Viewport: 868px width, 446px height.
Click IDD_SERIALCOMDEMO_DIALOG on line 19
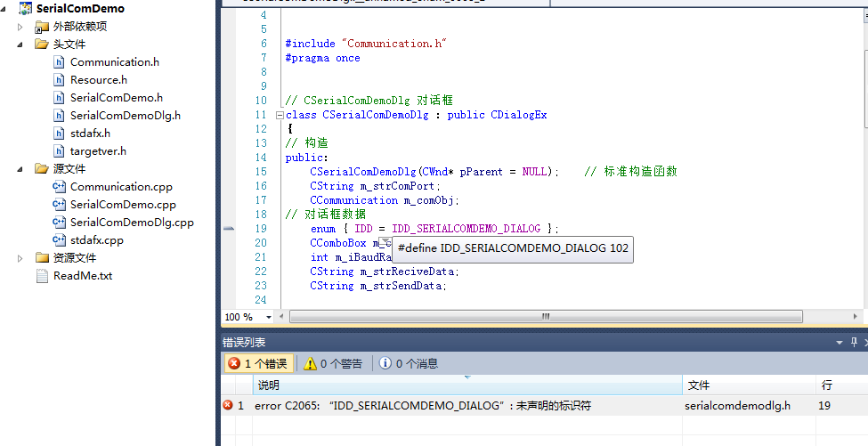click(466, 229)
